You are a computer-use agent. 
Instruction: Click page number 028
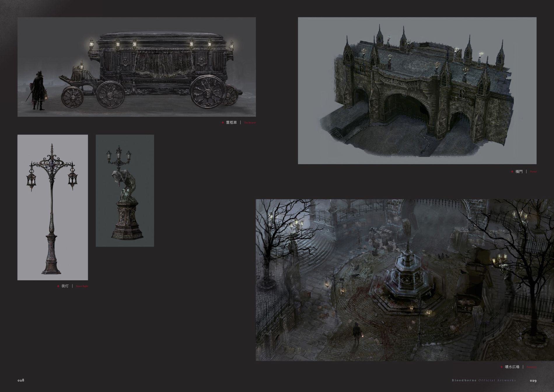pyautogui.click(x=20, y=380)
